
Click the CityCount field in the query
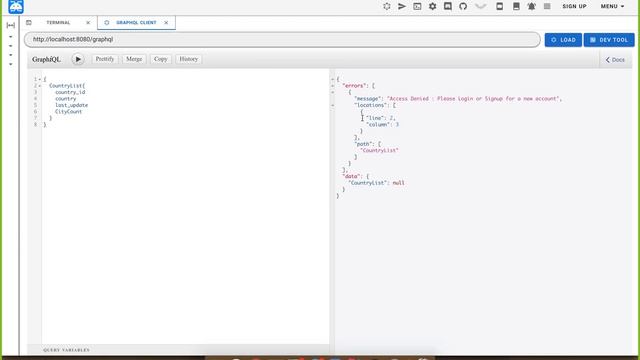[69, 112]
